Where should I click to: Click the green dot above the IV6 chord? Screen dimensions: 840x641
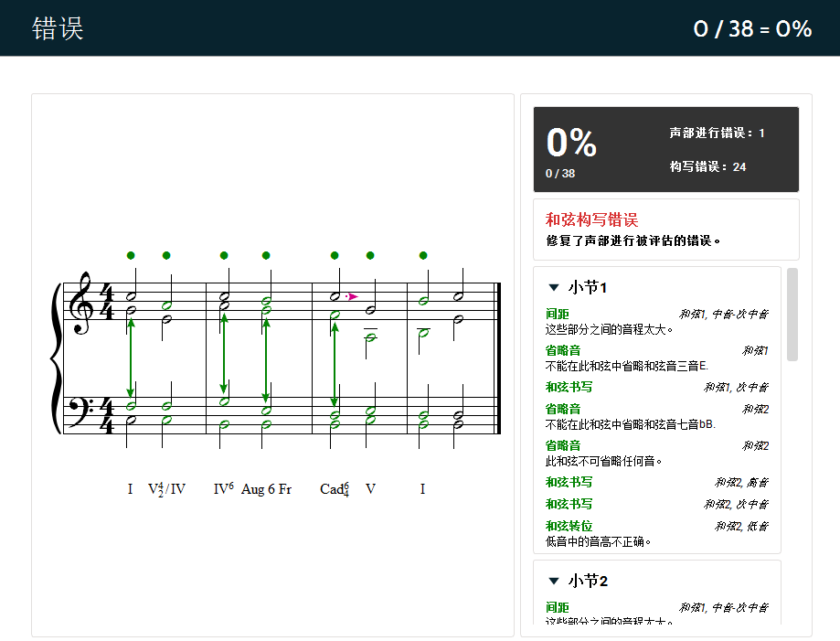click(x=224, y=256)
